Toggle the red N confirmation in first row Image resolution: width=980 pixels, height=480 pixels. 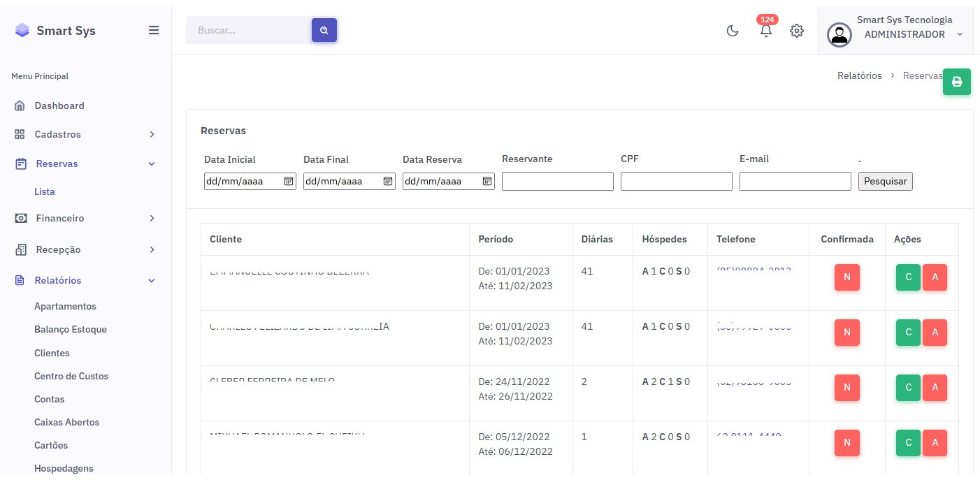tap(846, 277)
